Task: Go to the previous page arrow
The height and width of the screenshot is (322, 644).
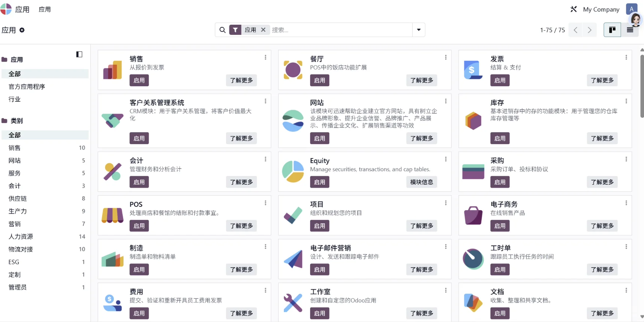Action: pos(575,30)
